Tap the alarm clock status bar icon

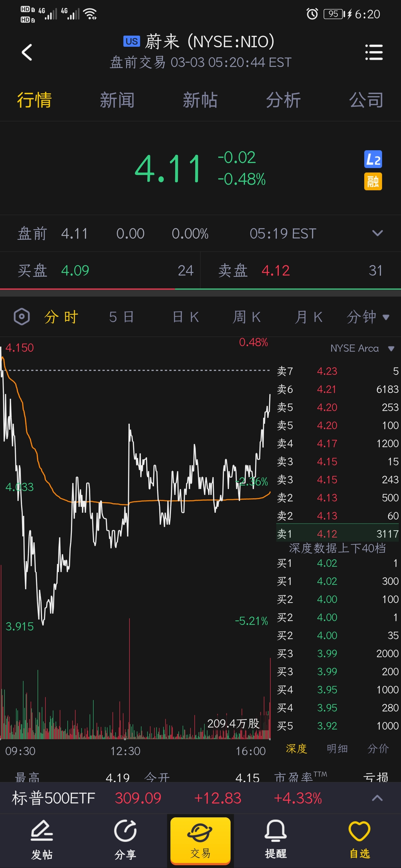coord(312,14)
